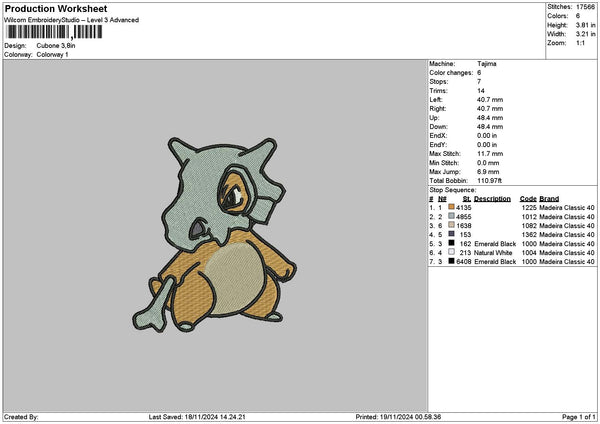
Task: Select the orange swatch in stop 1
Action: point(451,207)
